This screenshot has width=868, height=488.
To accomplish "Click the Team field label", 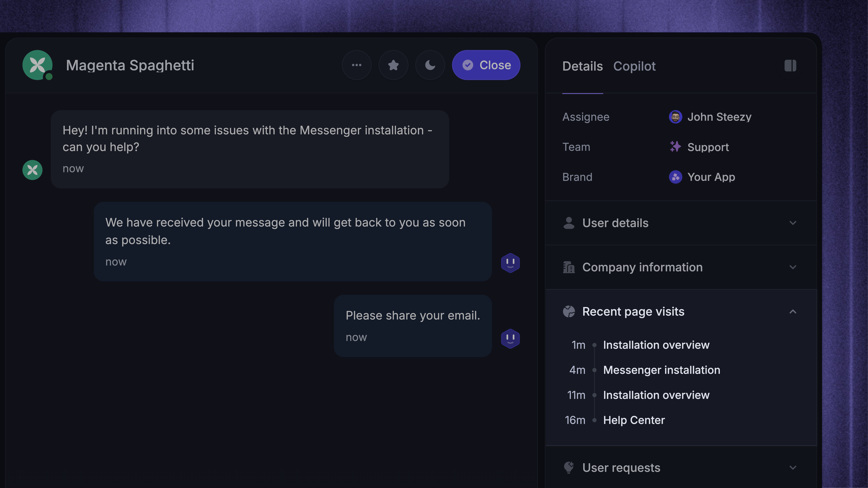I will [x=576, y=147].
